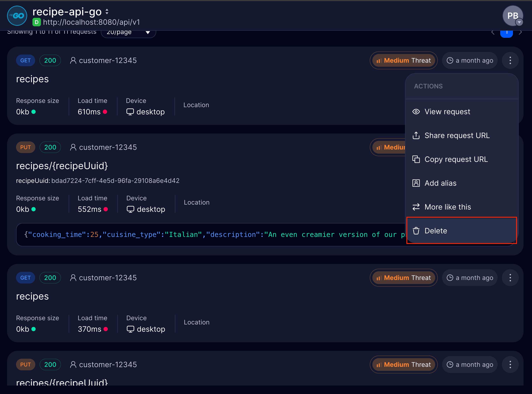Choose View request from actions menu
Image resolution: width=532 pixels, height=394 pixels.
(x=447, y=112)
